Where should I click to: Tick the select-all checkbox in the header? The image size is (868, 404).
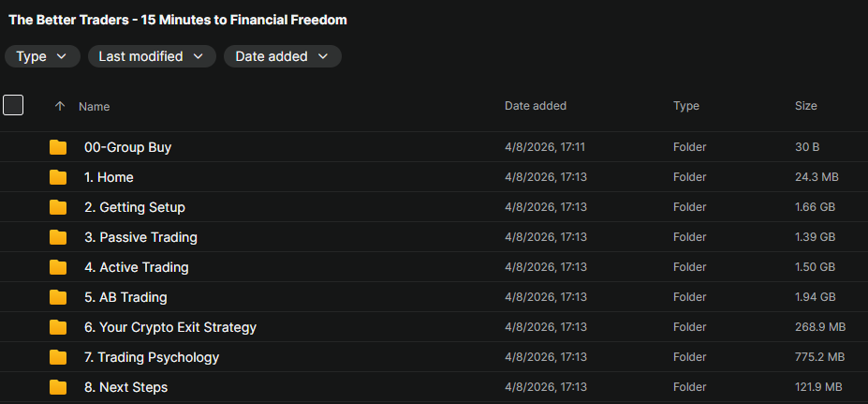click(x=13, y=105)
